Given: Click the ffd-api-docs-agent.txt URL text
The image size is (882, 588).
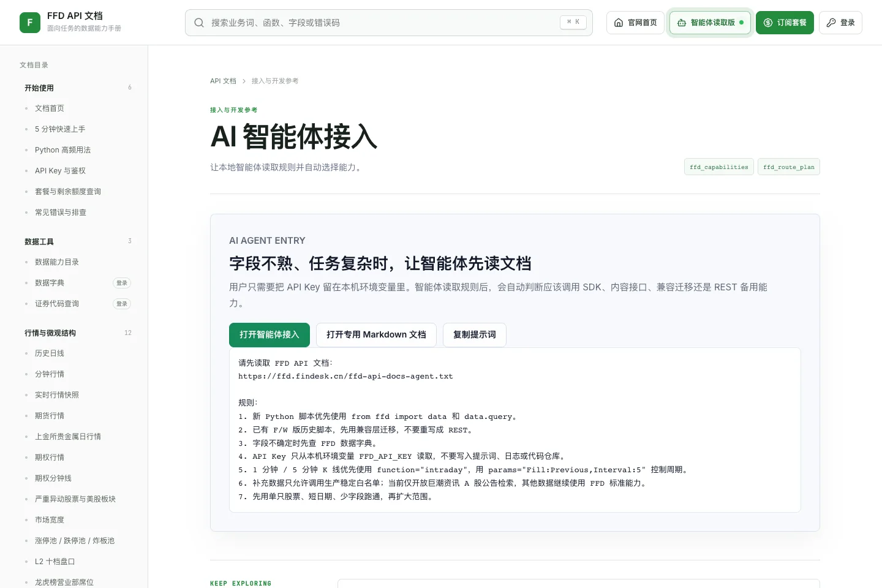Looking at the screenshot, I should pos(345,377).
